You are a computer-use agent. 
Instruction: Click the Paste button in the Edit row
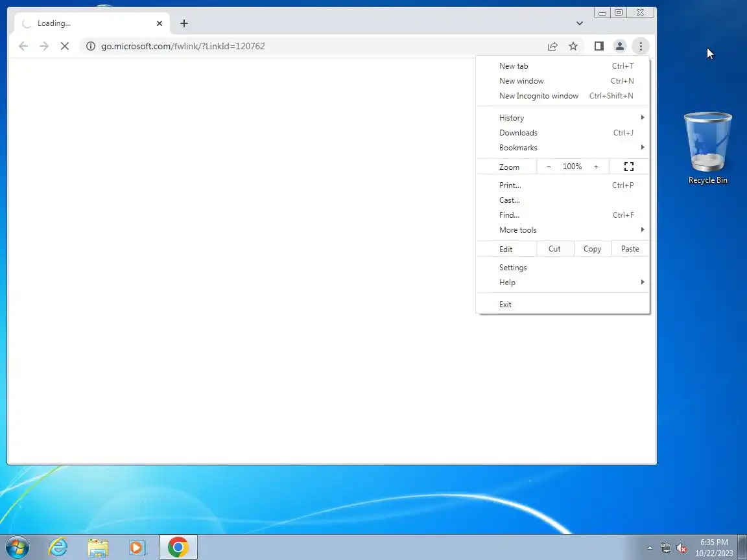[x=630, y=249]
